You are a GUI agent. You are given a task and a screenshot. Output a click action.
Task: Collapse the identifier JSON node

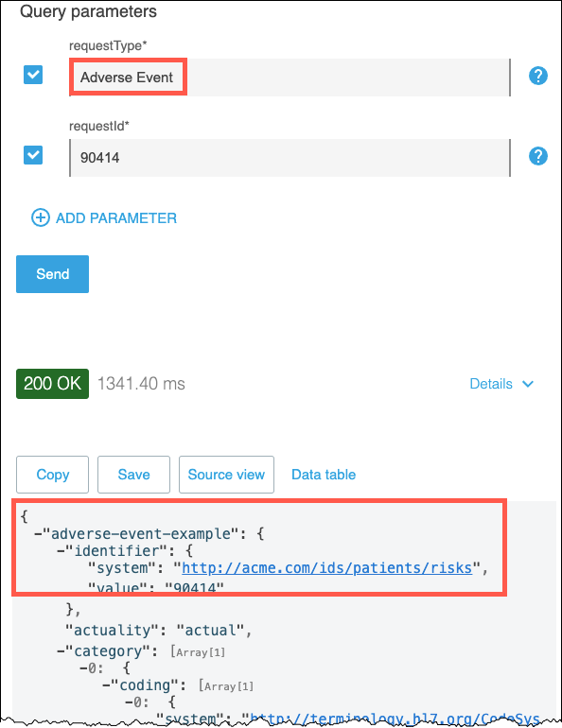[x=61, y=551]
